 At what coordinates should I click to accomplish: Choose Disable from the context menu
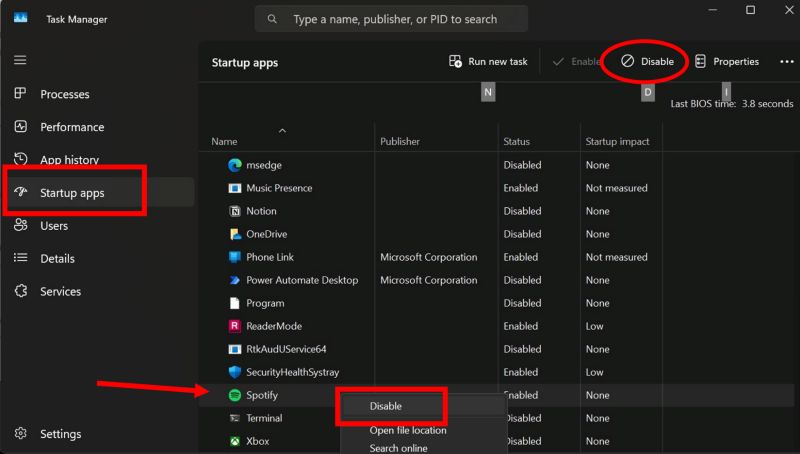386,406
